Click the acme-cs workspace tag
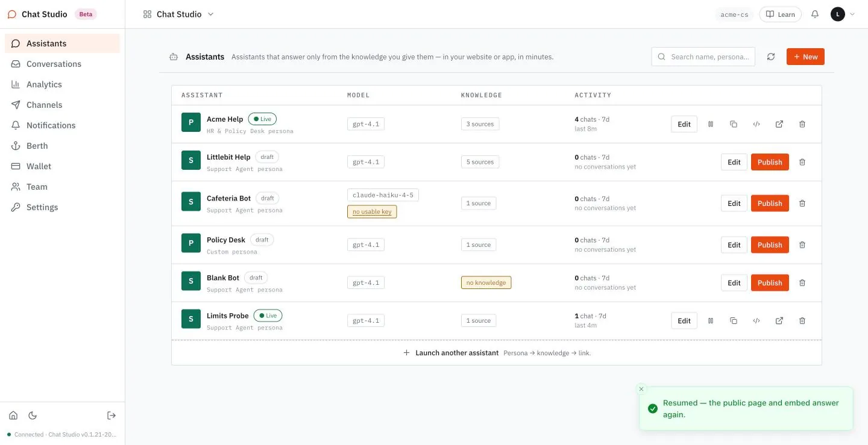The height and width of the screenshot is (445, 868). click(734, 14)
